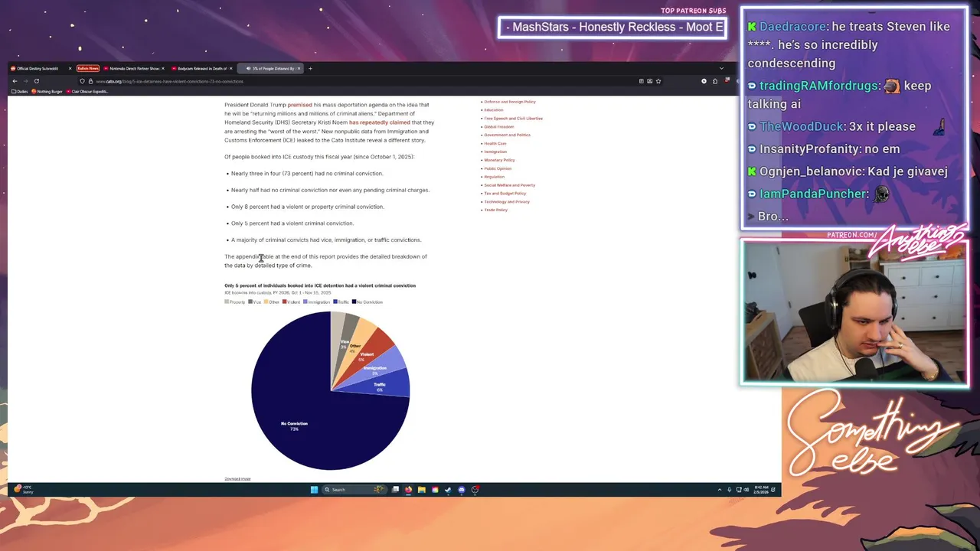Open the Regulation topic link

point(495,177)
